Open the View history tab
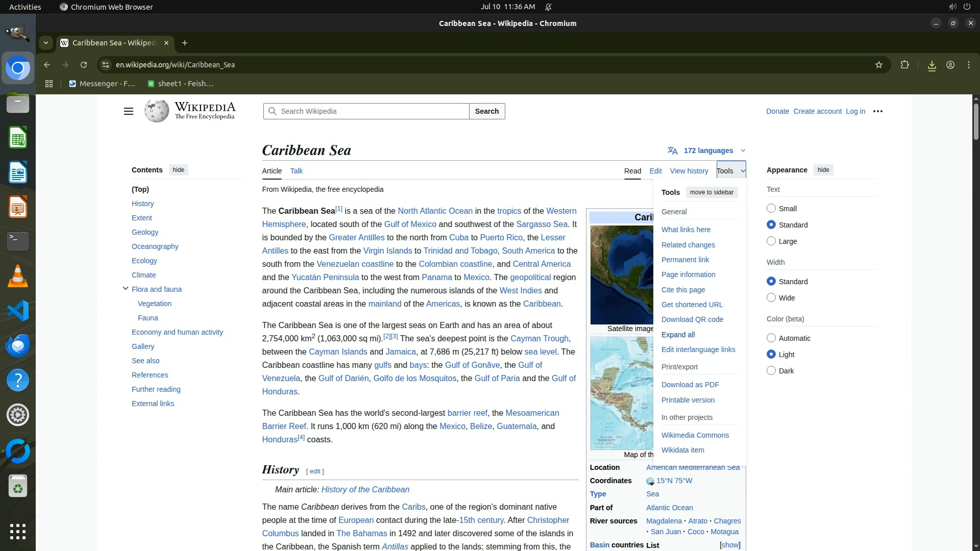The height and width of the screenshot is (551, 980). coord(689,171)
